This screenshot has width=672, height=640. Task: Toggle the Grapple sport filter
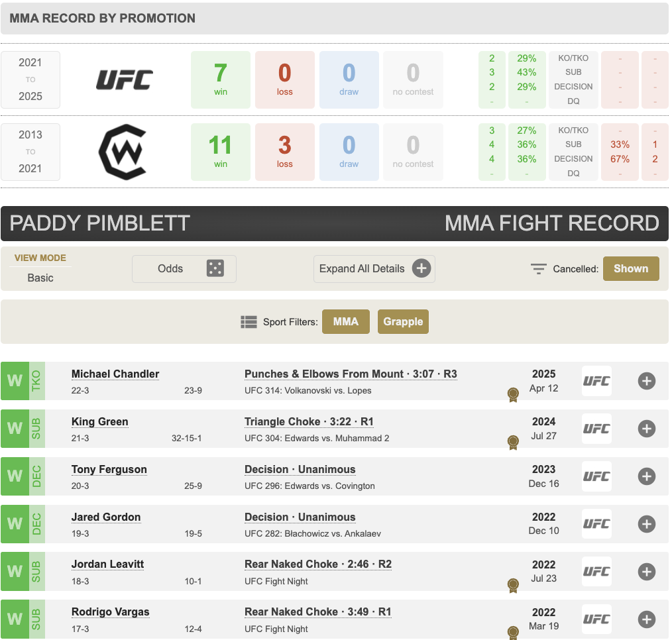coord(403,322)
